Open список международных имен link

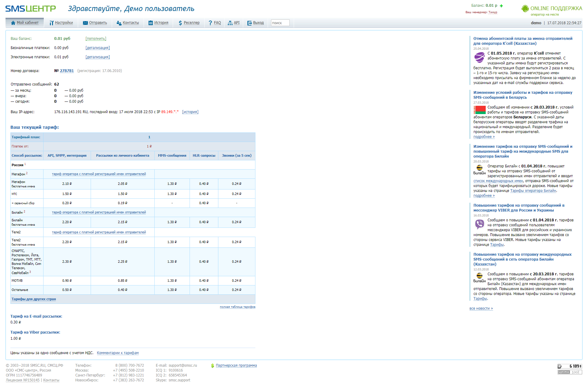click(x=498, y=181)
